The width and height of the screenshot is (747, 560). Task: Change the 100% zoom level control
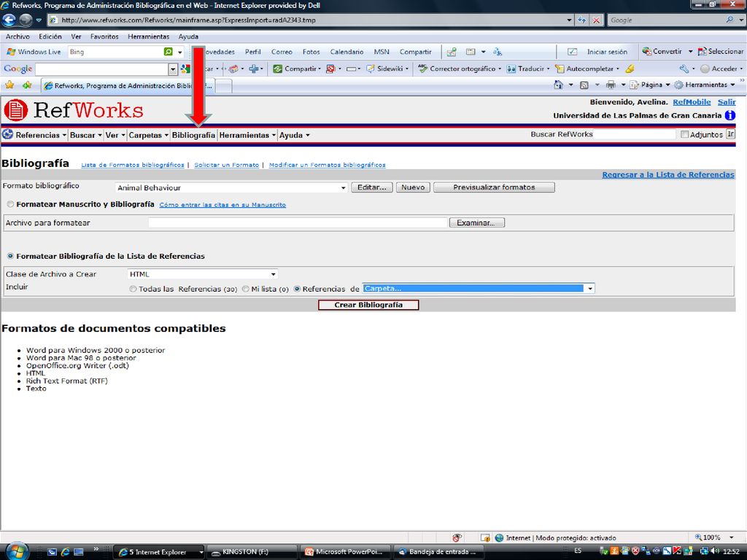pos(714,537)
